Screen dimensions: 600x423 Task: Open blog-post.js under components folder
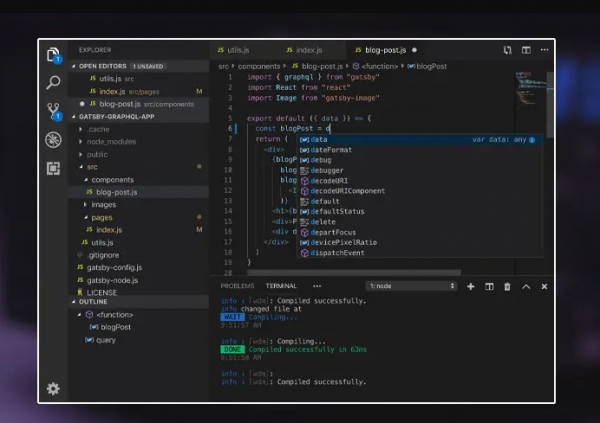(x=139, y=192)
